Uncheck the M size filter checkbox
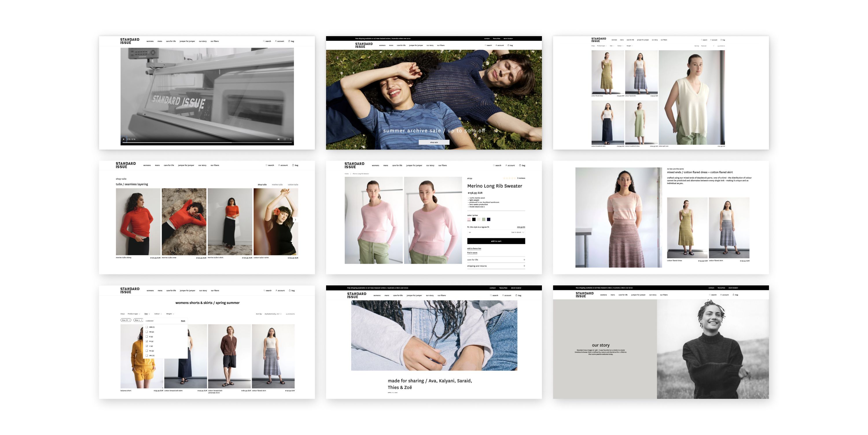 [147, 341]
